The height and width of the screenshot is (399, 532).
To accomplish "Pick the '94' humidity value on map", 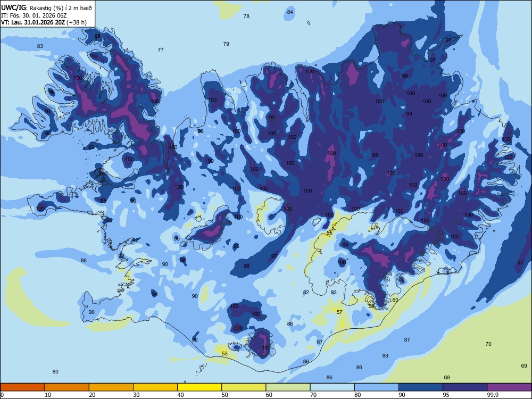I will tap(155, 294).
